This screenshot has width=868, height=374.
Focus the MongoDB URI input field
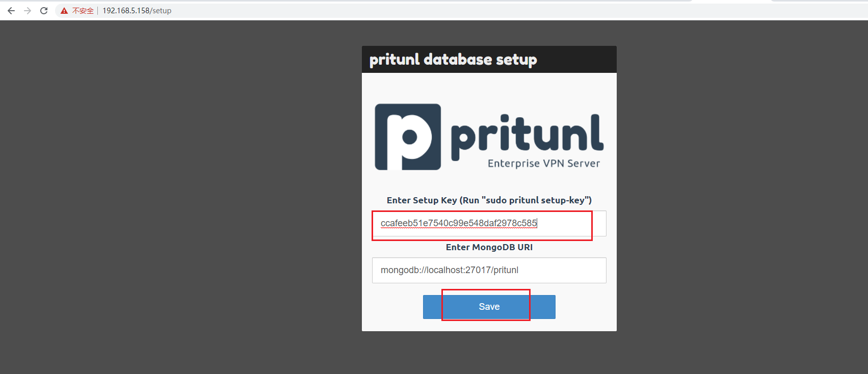tap(489, 270)
